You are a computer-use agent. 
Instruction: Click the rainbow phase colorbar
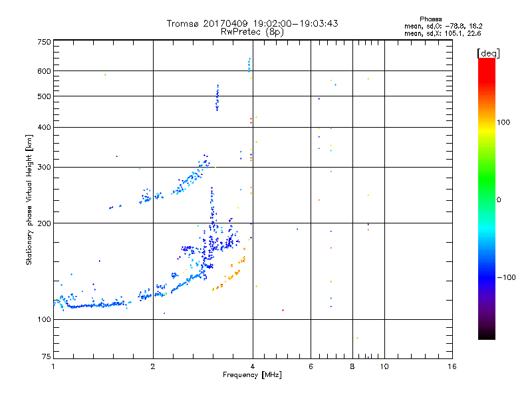(487, 198)
